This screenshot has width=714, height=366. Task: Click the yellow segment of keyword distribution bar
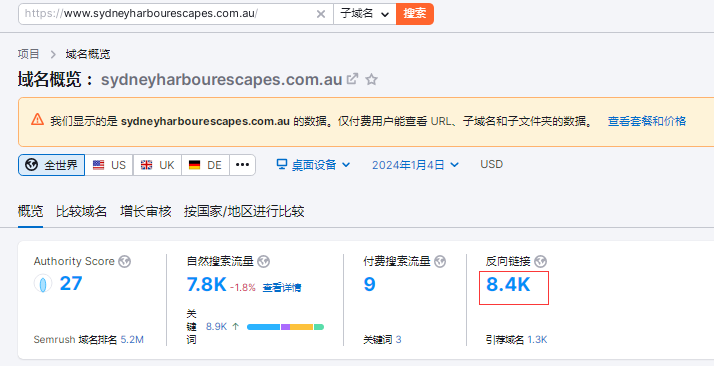point(302,327)
